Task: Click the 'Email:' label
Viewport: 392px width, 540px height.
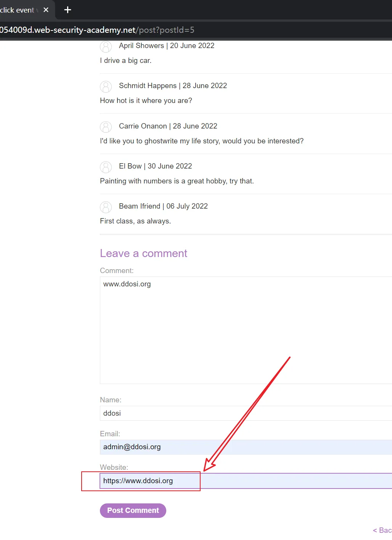Action: (110, 434)
